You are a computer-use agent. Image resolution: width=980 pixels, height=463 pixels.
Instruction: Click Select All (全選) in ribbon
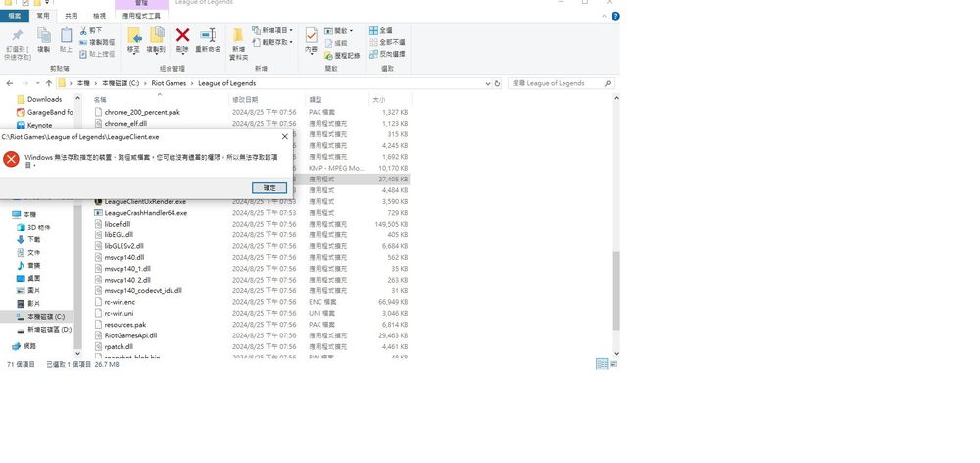pos(380,30)
